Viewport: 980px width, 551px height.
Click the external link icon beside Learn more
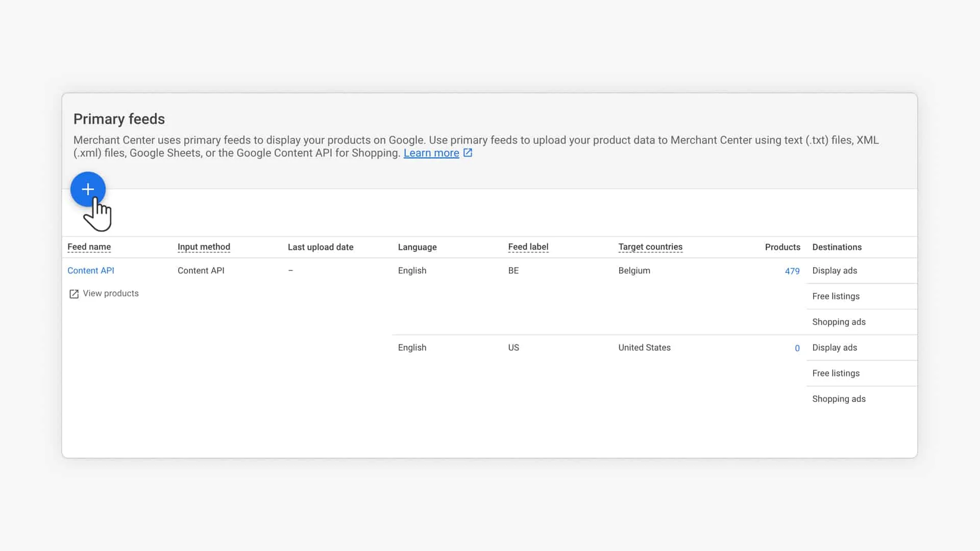coord(468,153)
